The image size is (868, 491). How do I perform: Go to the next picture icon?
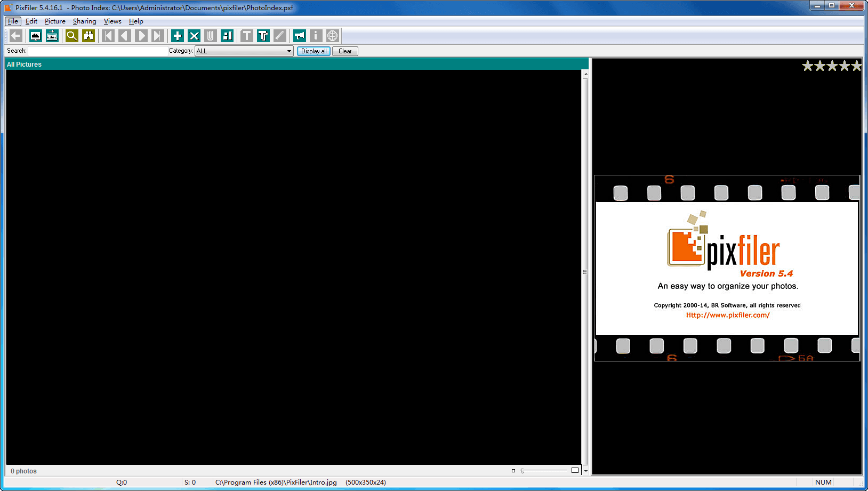pos(141,36)
